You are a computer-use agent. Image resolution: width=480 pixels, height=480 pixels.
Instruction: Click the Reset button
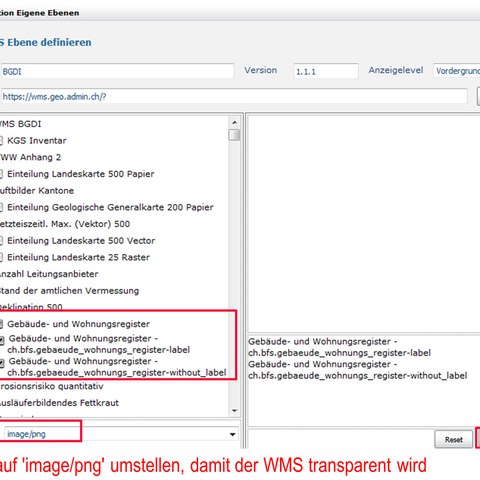coord(454,439)
